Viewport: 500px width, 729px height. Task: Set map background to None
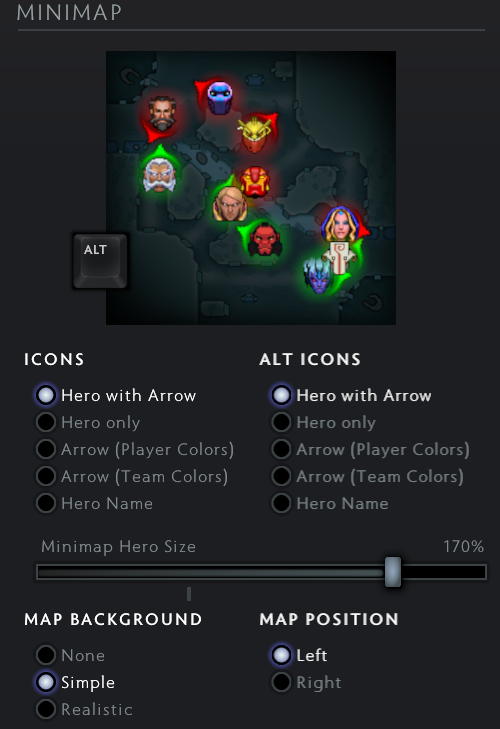(x=71, y=655)
